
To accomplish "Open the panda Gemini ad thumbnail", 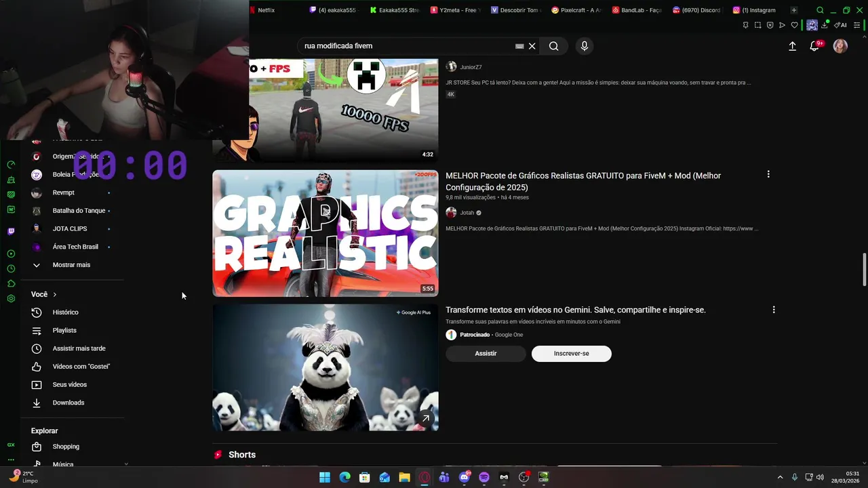I will pyautogui.click(x=325, y=367).
